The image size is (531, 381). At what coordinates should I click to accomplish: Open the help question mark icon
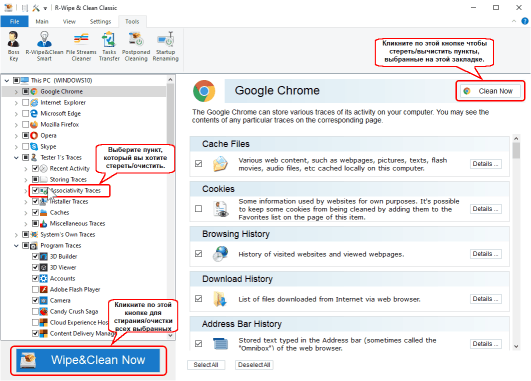tap(525, 21)
